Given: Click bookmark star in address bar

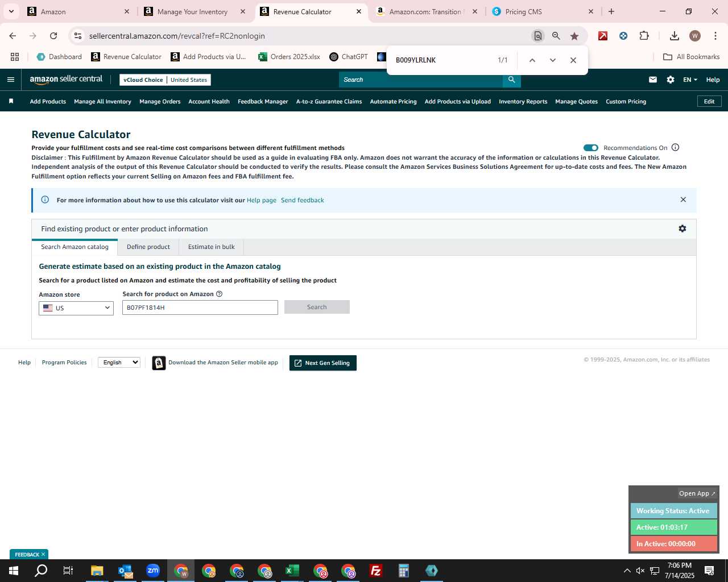Looking at the screenshot, I should [574, 36].
